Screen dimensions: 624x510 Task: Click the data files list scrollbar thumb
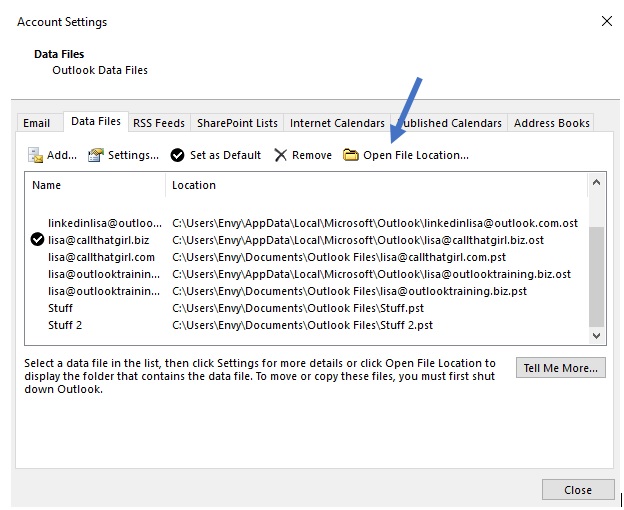[596, 276]
